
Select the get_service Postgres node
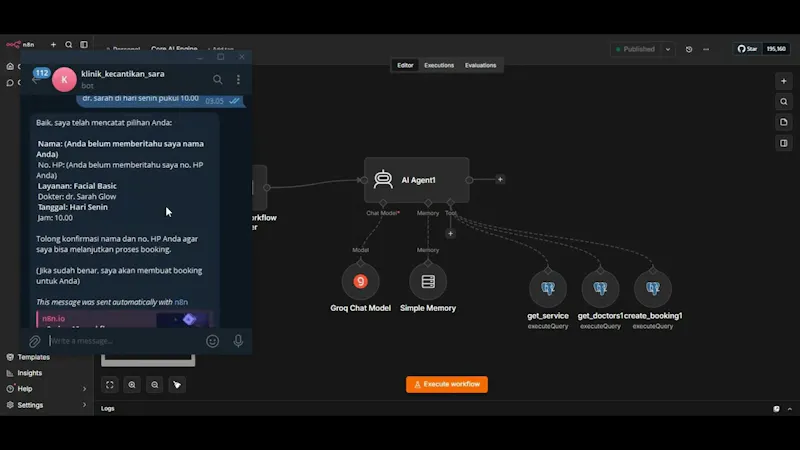click(x=548, y=289)
